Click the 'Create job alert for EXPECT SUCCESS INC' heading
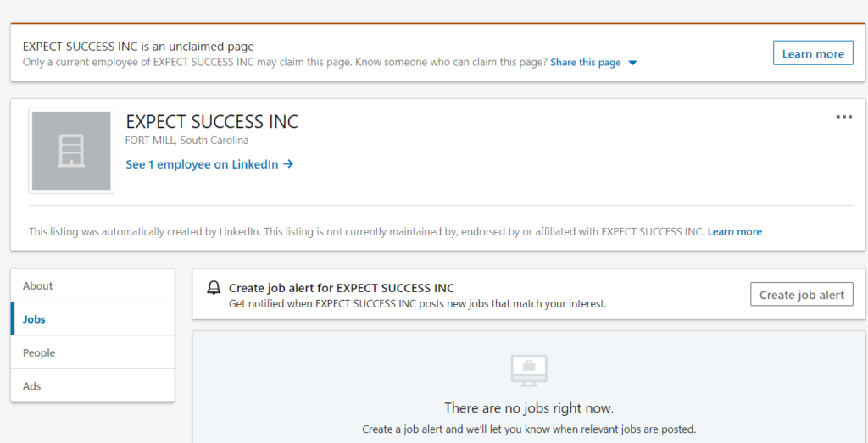 click(342, 288)
